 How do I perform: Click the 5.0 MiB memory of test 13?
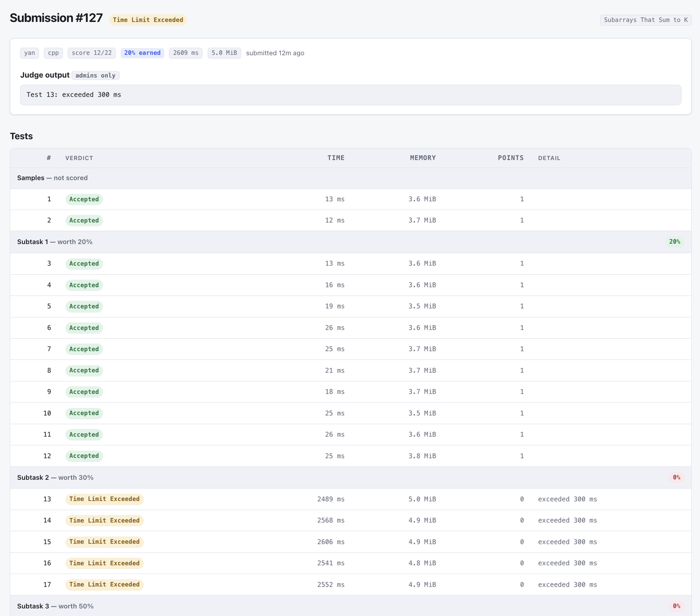point(422,499)
